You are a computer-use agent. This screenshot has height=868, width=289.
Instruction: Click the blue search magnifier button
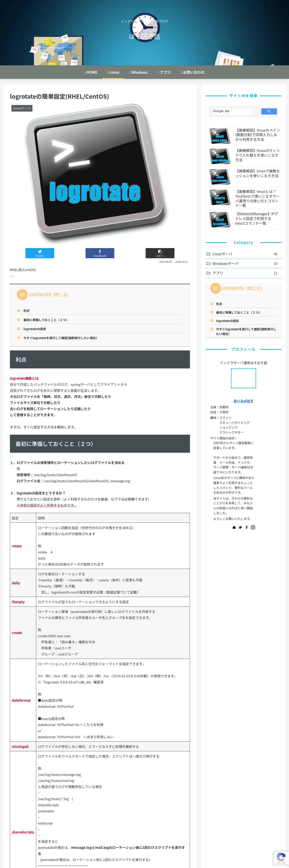coord(269,111)
